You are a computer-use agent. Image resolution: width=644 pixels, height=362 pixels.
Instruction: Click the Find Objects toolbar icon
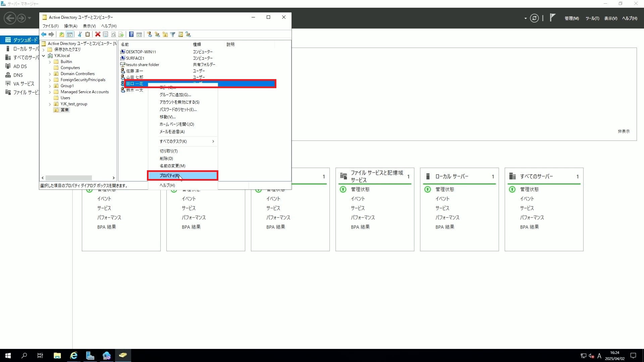180,35
